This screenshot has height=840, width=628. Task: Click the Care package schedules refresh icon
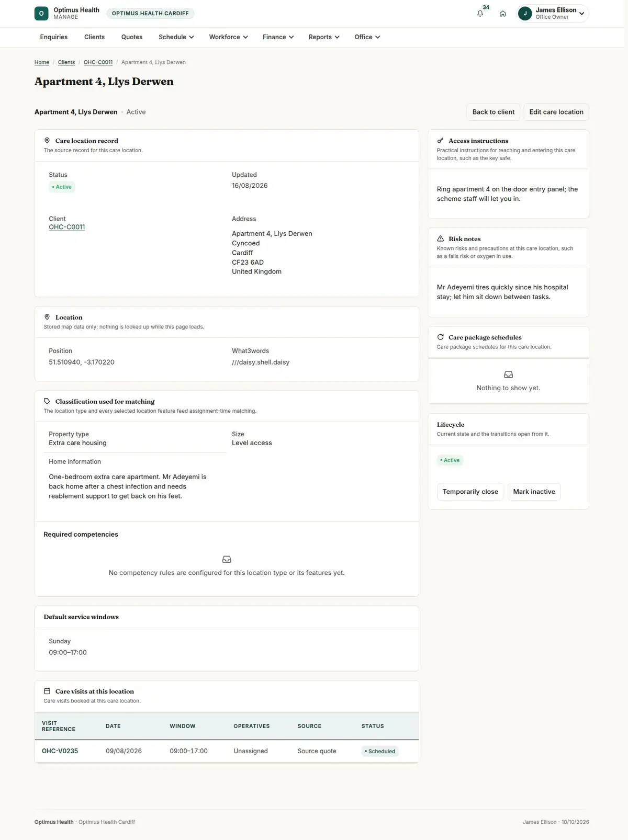[441, 337]
